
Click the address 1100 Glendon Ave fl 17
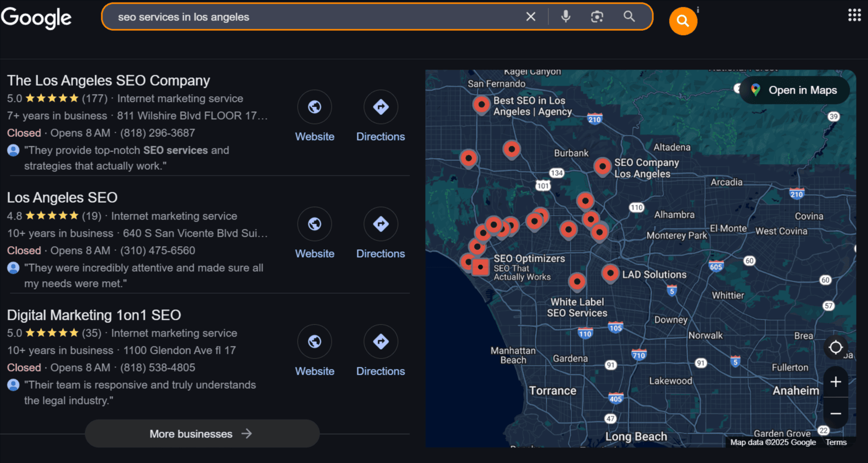coord(180,351)
